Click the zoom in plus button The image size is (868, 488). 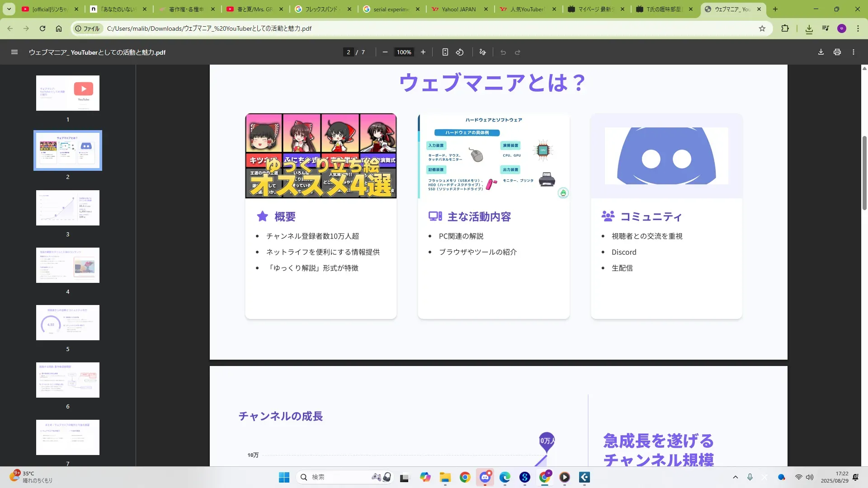(423, 52)
